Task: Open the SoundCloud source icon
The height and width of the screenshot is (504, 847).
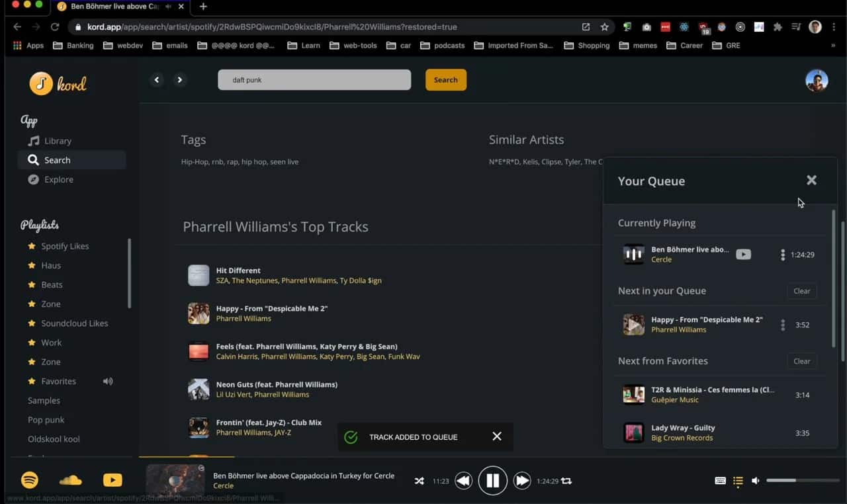Action: tap(71, 480)
